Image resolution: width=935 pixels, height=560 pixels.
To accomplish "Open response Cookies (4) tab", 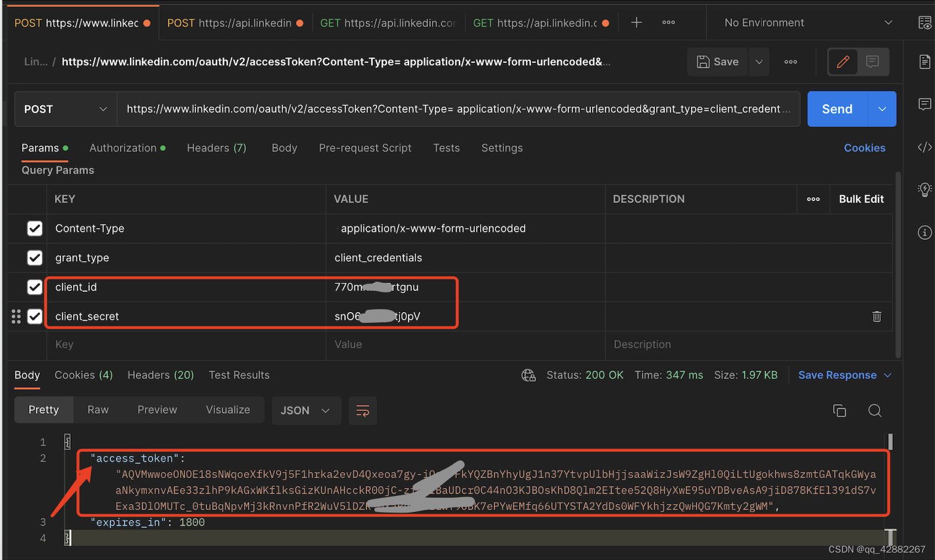I will [x=83, y=375].
